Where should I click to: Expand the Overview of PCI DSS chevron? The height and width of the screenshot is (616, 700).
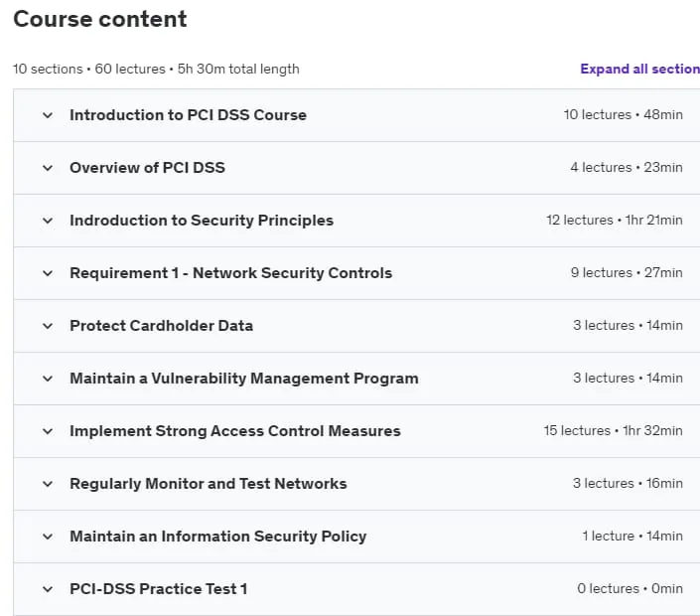(48, 168)
